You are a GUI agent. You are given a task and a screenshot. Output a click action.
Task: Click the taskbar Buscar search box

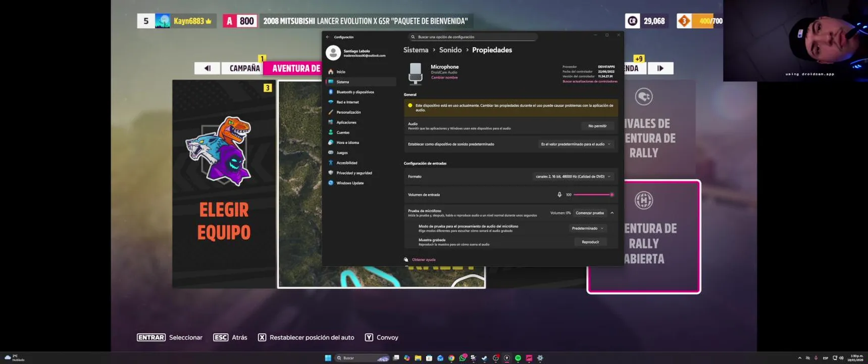pyautogui.click(x=362, y=358)
